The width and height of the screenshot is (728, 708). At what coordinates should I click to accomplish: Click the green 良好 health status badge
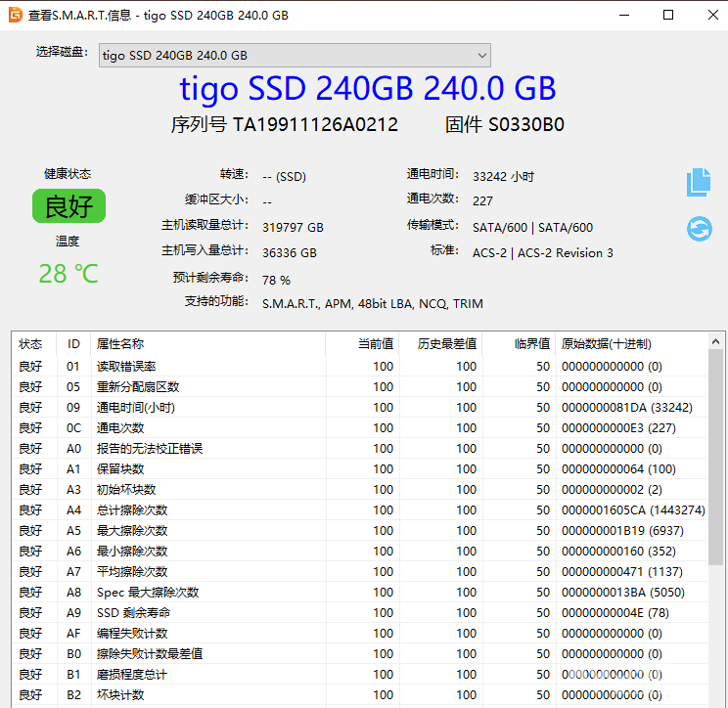(x=68, y=206)
